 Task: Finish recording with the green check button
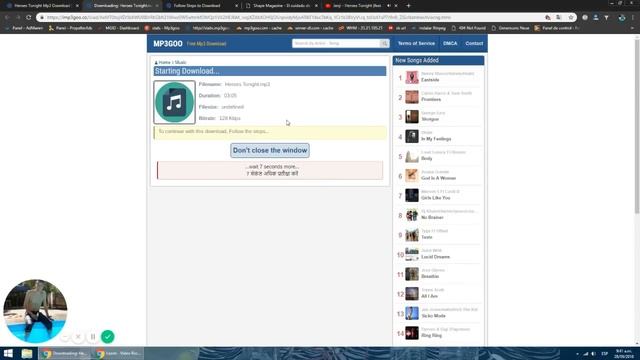[x=108, y=337]
